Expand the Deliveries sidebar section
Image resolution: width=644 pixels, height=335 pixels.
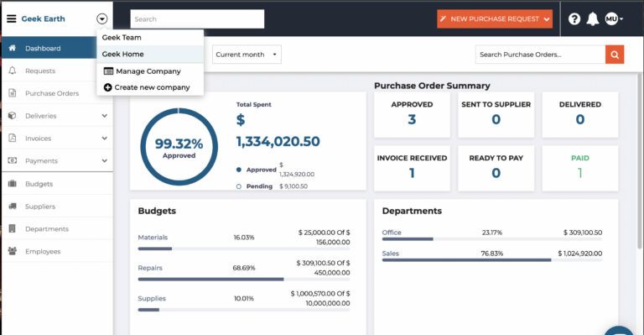coord(57,116)
